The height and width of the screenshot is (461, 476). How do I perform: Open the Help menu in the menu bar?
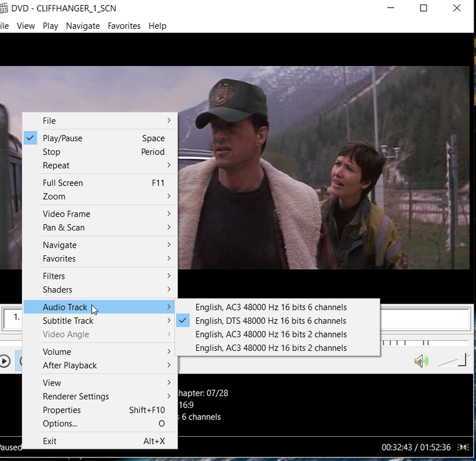157,26
